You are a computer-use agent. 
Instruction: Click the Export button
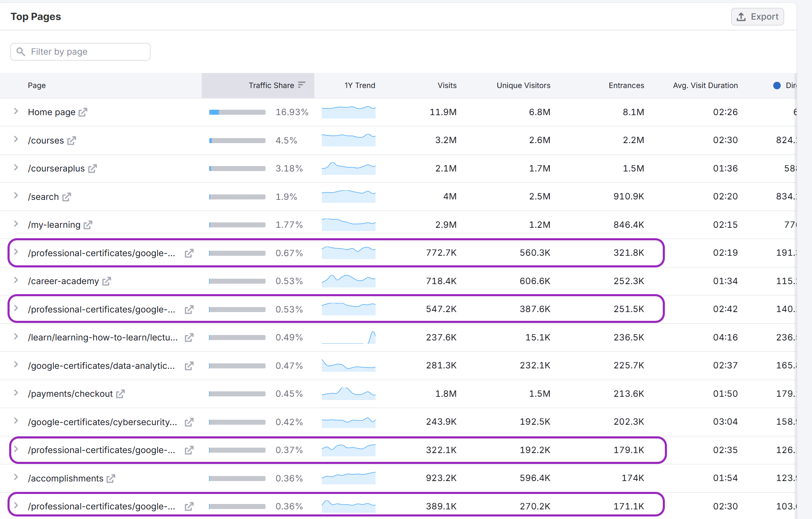pos(757,17)
